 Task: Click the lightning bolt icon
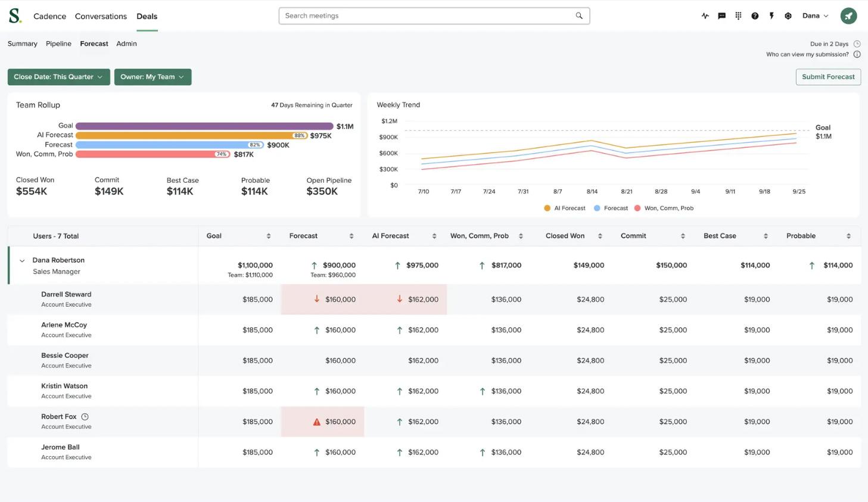771,16
